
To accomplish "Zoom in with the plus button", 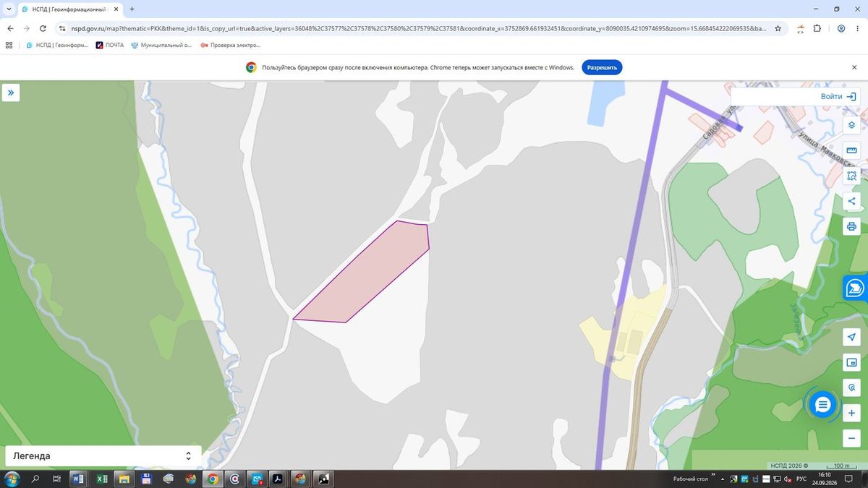I will pyautogui.click(x=851, y=413).
